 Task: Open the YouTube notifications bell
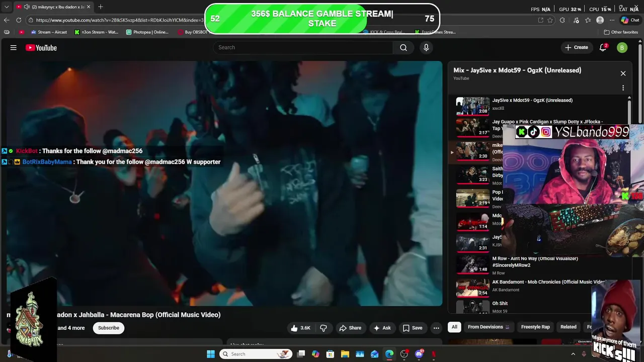point(603,47)
